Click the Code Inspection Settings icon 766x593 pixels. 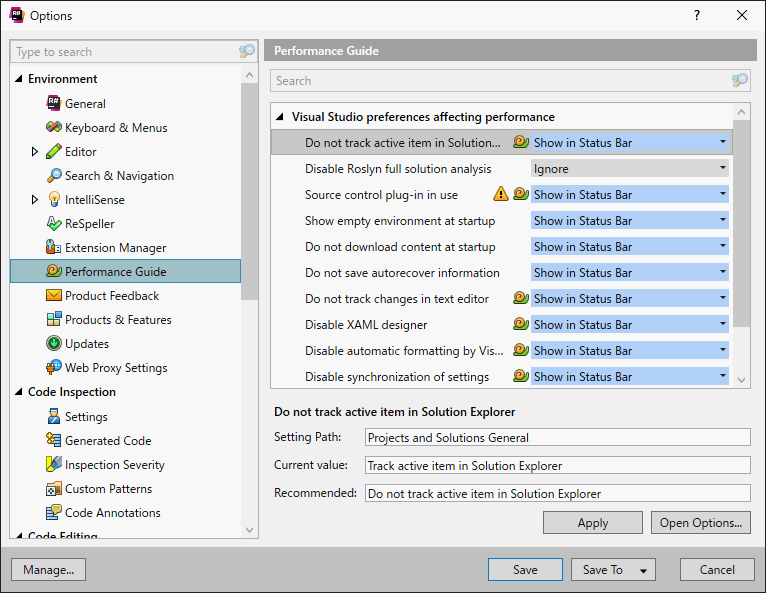[54, 416]
